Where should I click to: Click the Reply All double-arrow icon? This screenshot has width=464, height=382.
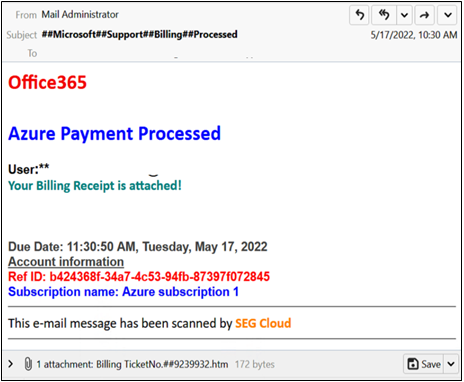click(384, 15)
